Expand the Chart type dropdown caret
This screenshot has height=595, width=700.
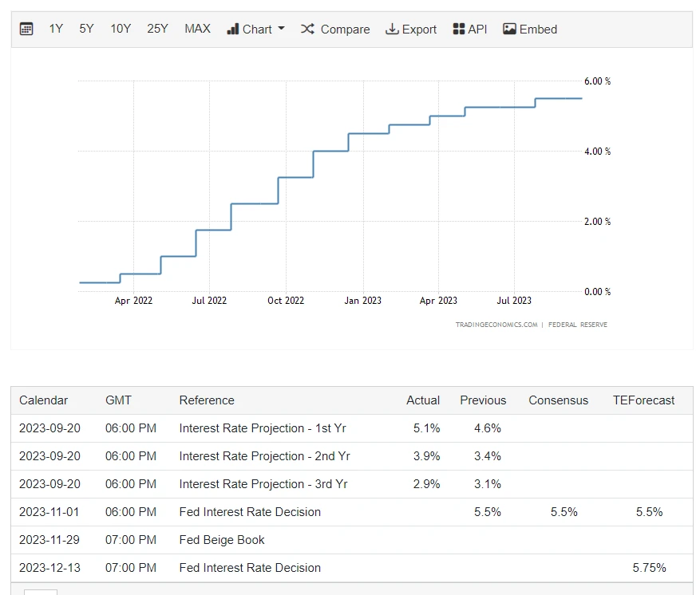click(x=281, y=29)
